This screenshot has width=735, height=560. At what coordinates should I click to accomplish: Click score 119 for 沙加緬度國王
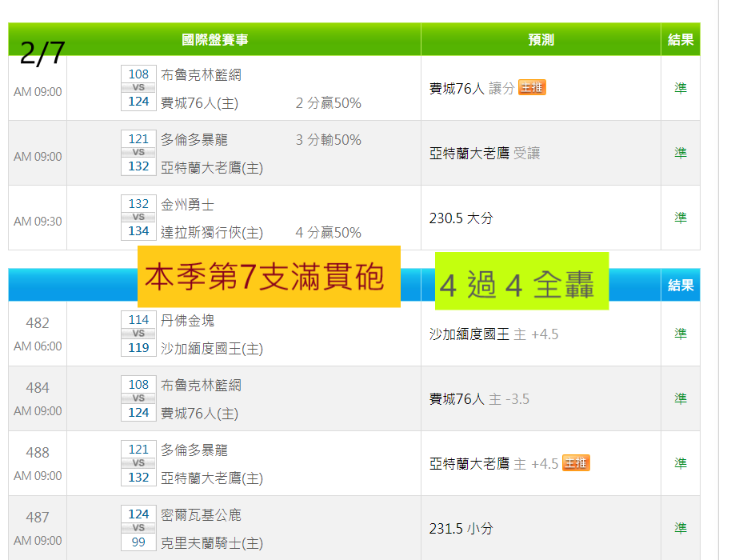coord(138,347)
